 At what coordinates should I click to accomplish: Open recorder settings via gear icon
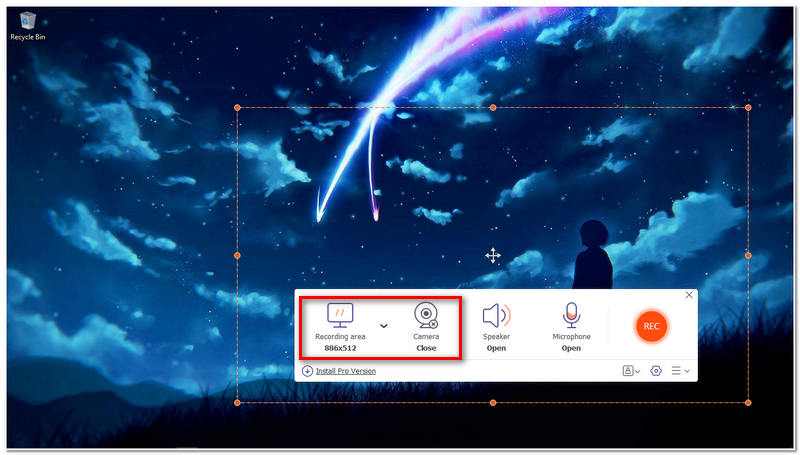click(x=656, y=371)
